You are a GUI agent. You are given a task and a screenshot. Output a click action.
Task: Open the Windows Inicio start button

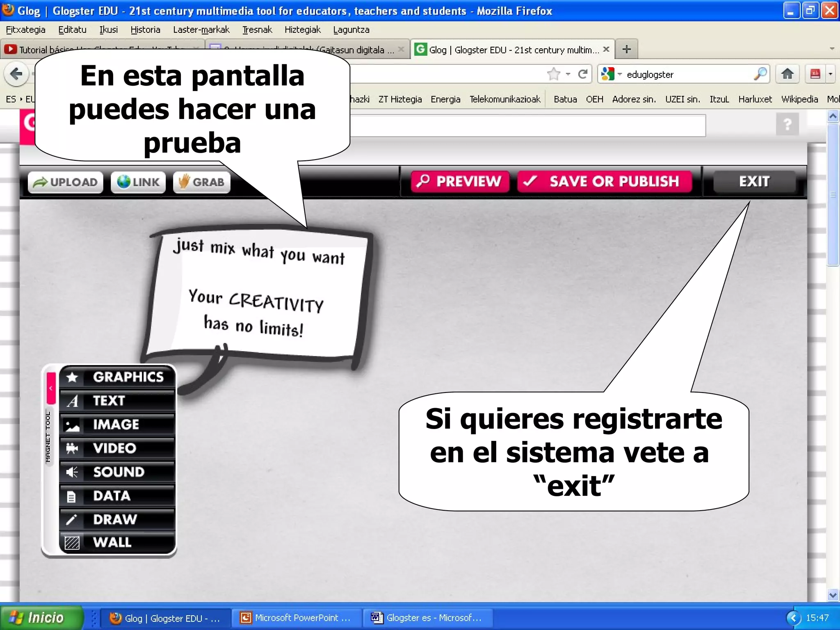pos(41,617)
